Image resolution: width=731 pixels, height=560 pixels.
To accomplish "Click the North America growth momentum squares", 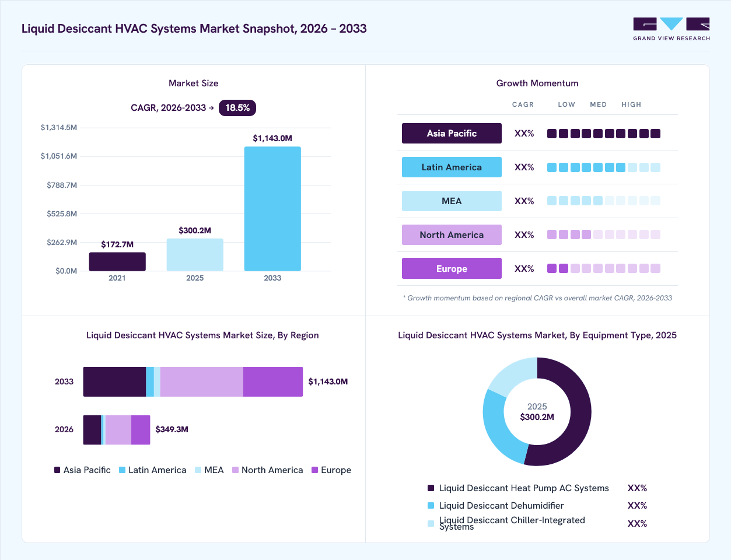I will point(604,235).
